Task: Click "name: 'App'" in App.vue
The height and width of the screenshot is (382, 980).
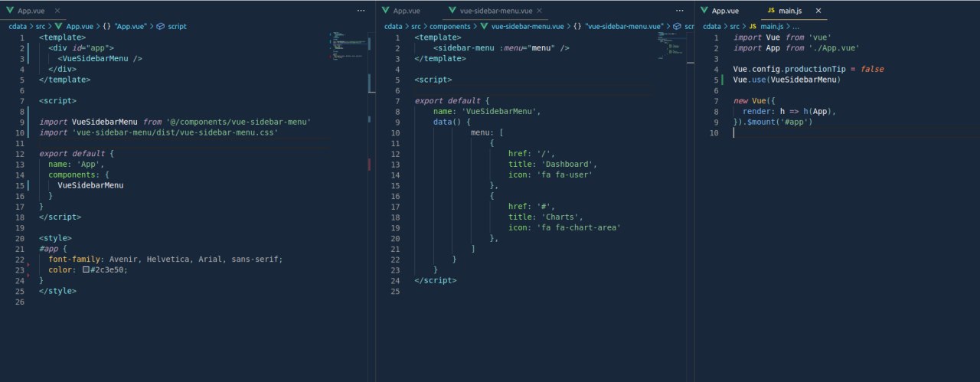Action: [76, 164]
